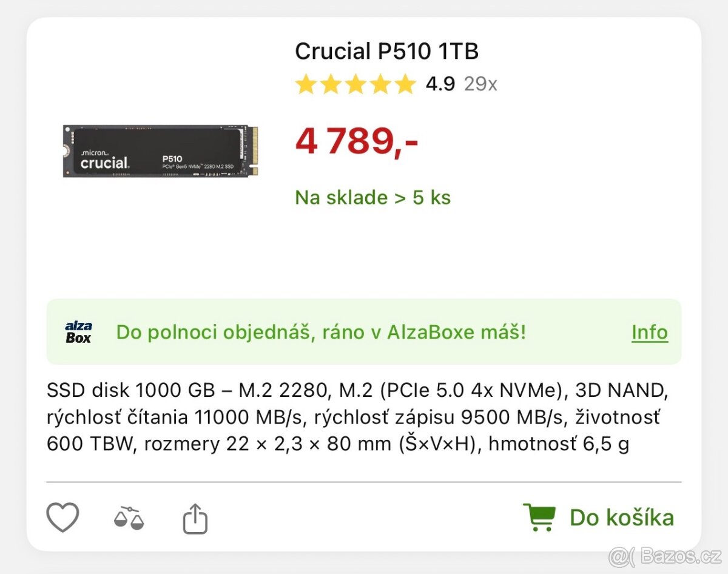Open the Crucial P510 1TB product title
The width and height of the screenshot is (728, 574).
tap(387, 52)
